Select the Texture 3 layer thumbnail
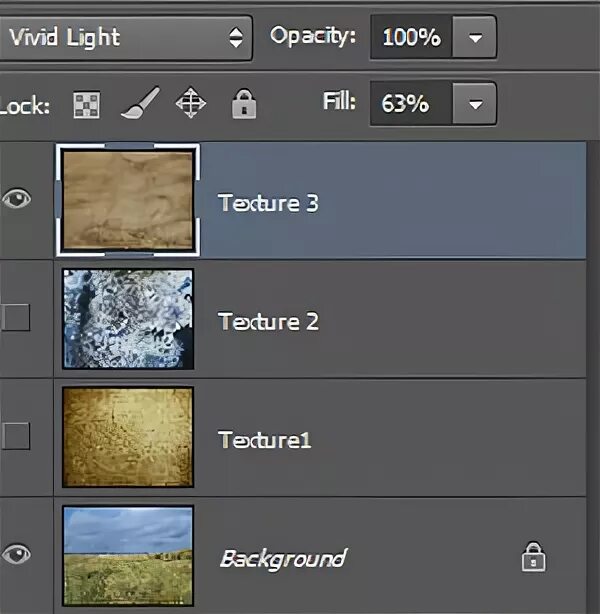 click(x=127, y=200)
